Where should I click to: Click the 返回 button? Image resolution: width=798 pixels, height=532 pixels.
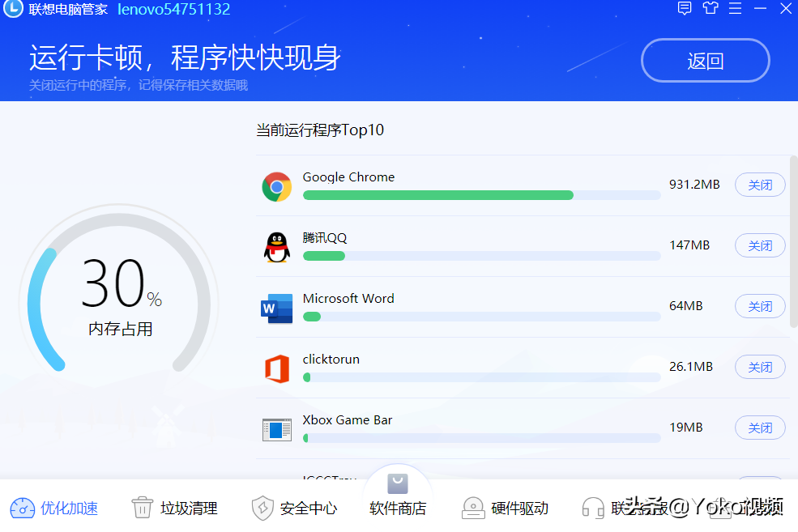[x=706, y=61]
